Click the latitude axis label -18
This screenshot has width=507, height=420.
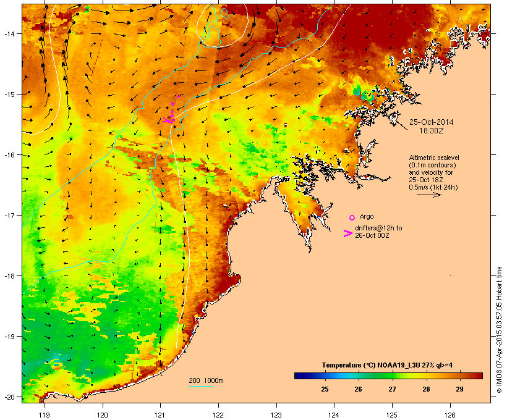9,275
